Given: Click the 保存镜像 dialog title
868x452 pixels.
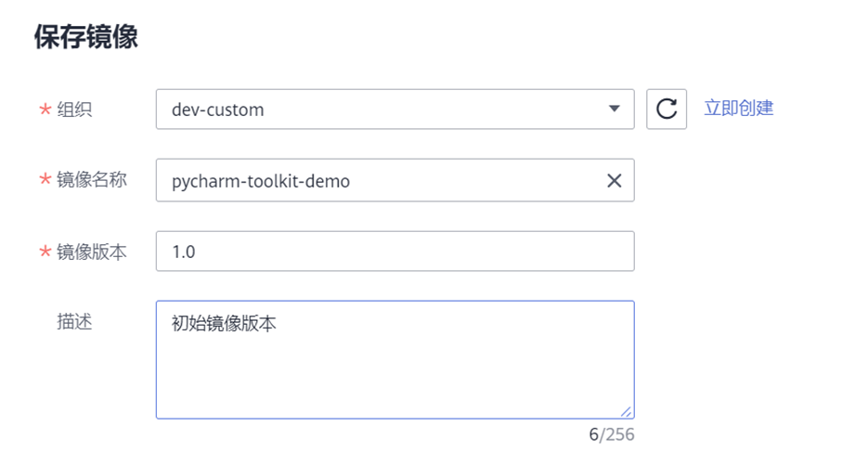Looking at the screenshot, I should (x=85, y=38).
